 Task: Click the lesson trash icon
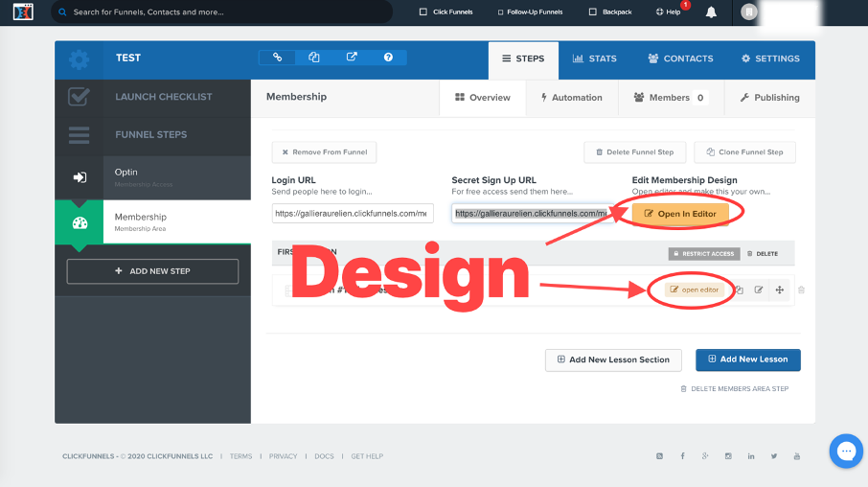coord(801,290)
